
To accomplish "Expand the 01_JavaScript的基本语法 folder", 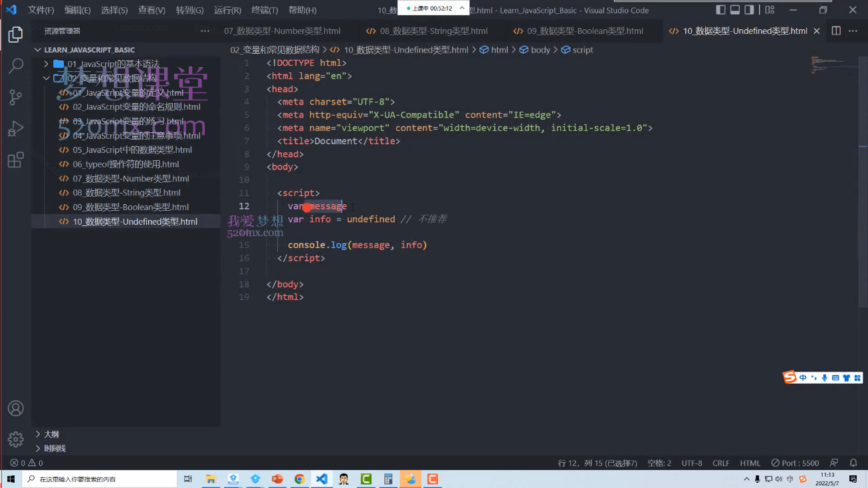I will click(x=113, y=64).
